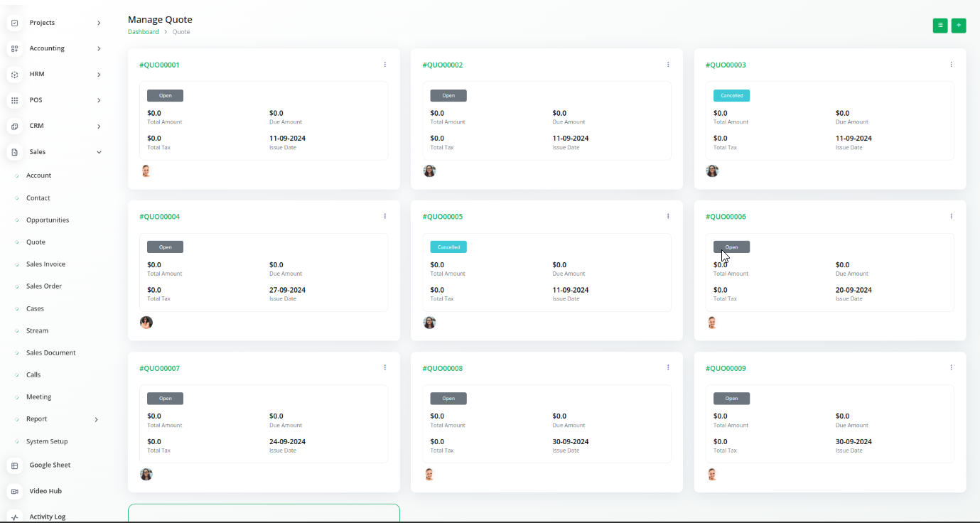Click the green list view icon
The image size is (980, 523).
pos(939,26)
